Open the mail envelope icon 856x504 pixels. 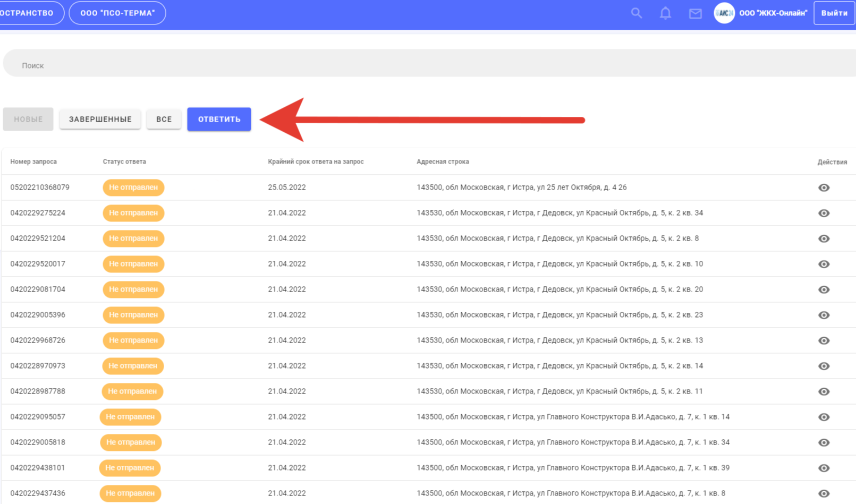point(695,13)
